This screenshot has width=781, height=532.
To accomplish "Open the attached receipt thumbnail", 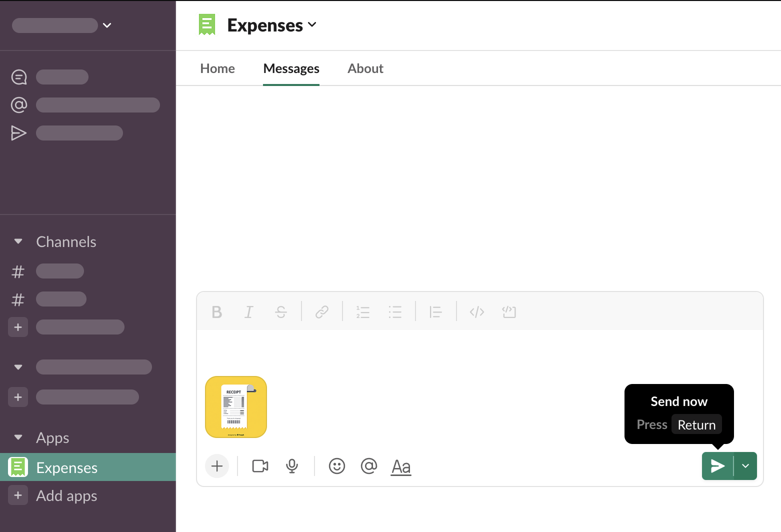I will [236, 407].
